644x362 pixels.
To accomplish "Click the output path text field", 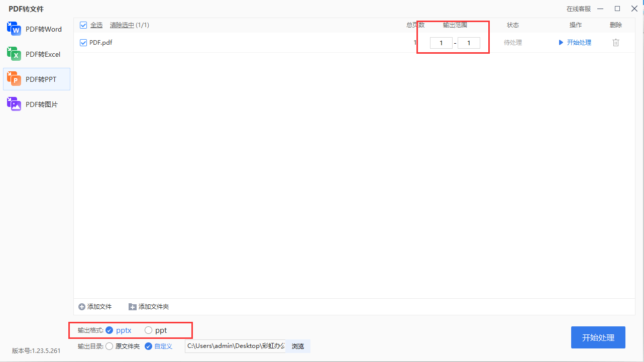I will coord(235,346).
